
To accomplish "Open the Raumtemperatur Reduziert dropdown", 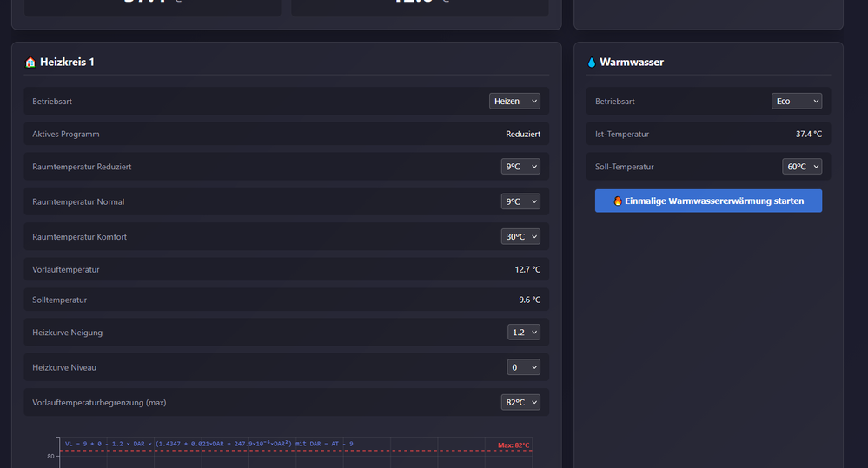I will pos(520,167).
